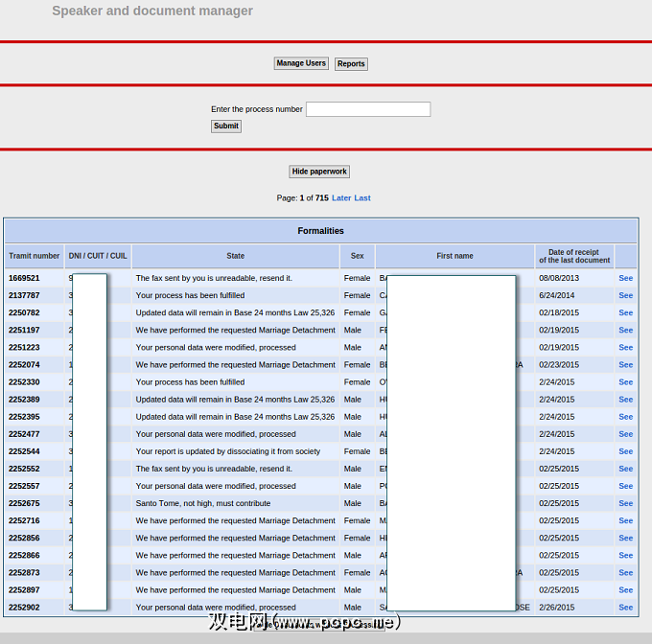Viewport: 652px width, 644px height.
Task: Click See for tramit 2252856
Action: tap(625, 539)
